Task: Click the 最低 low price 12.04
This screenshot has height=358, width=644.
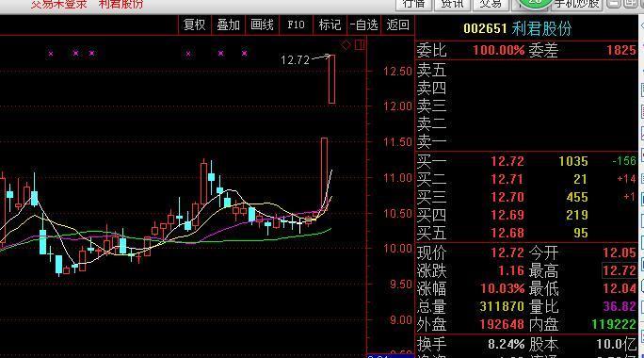Action: point(620,288)
